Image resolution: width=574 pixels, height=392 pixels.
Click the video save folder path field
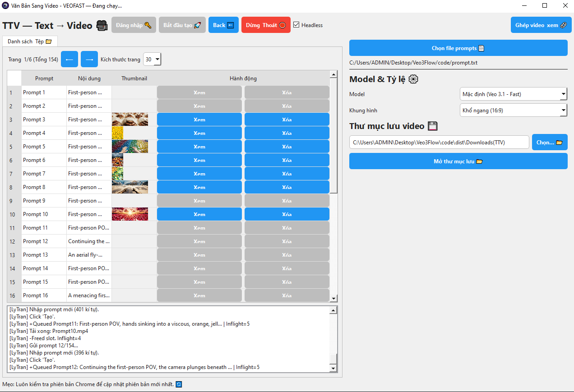pos(439,142)
